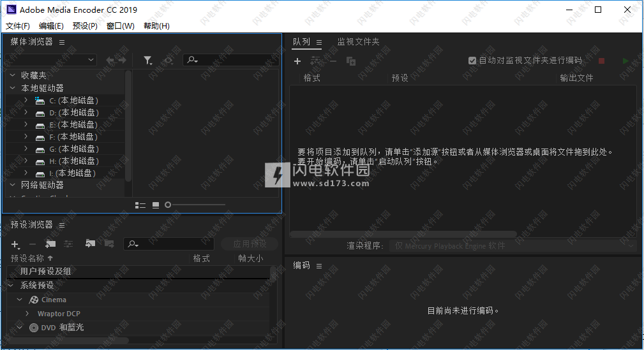
Task: Click the media browser forward arrow
Action: 123,61
